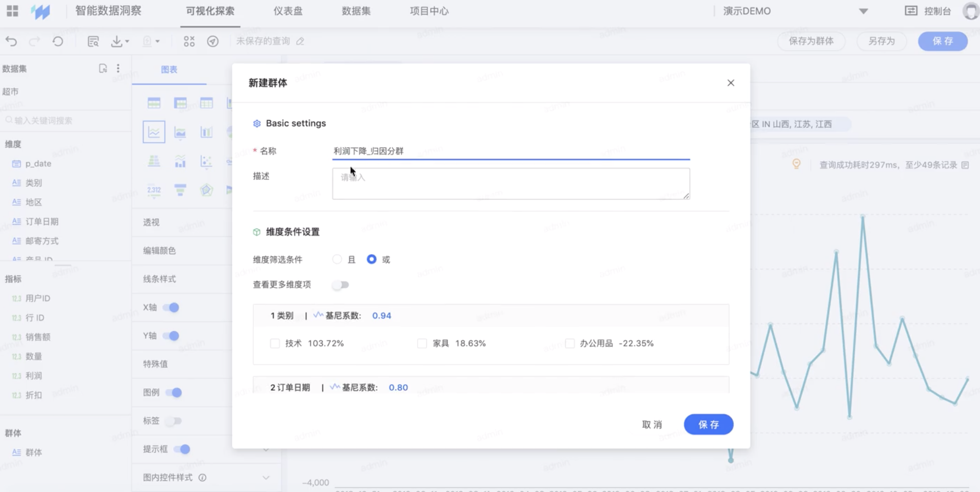Select the area chart type
980x492 pixels.
tap(180, 133)
